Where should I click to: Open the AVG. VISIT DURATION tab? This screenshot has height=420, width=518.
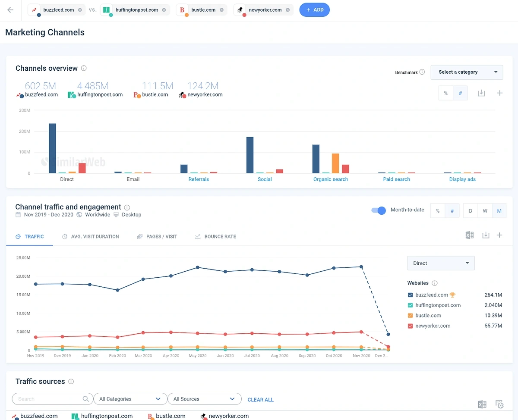pyautogui.click(x=91, y=237)
